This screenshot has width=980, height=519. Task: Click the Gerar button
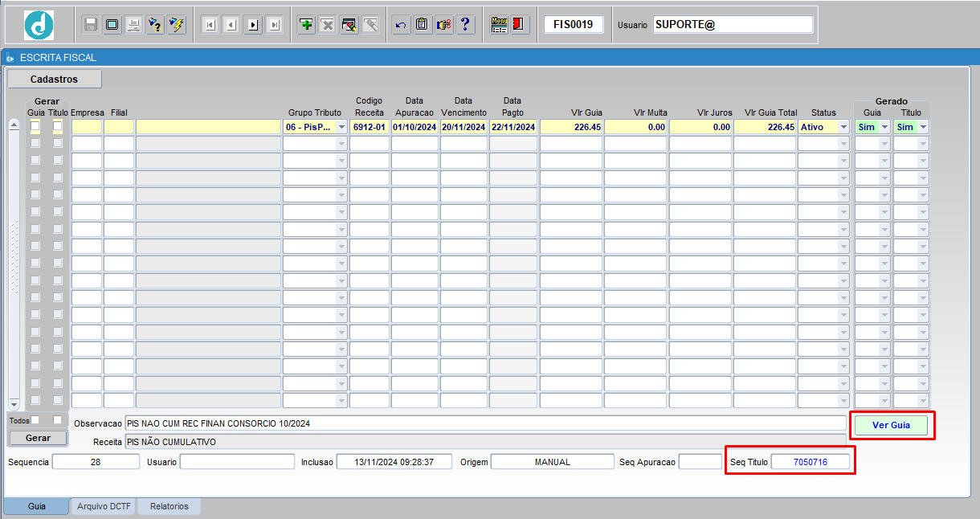point(38,439)
